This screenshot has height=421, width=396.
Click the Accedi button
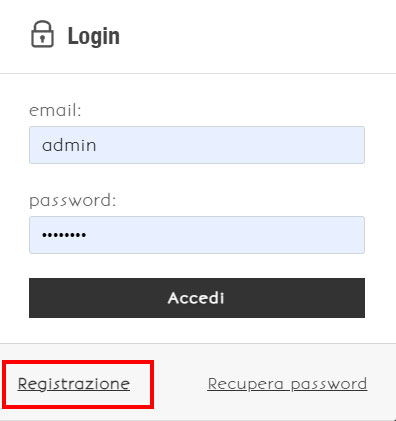pos(197,298)
